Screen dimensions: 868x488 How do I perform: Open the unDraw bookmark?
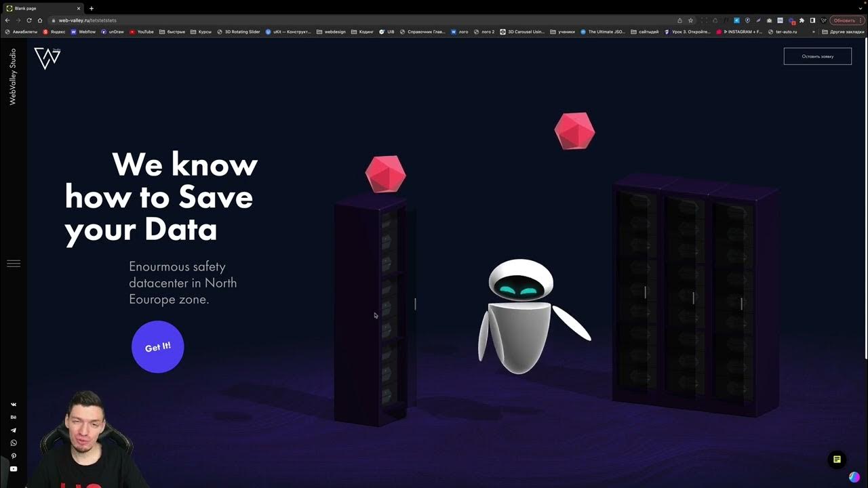(x=113, y=32)
